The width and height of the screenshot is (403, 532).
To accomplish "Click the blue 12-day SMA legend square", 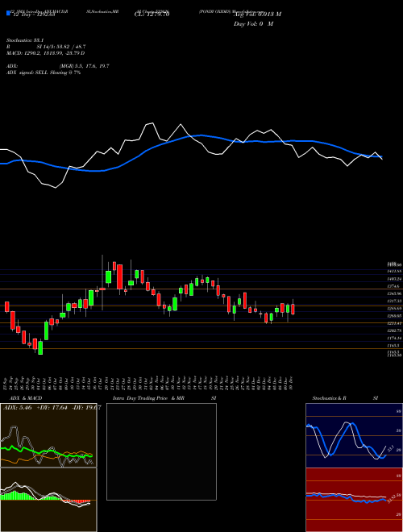I will (x=8, y=13).
